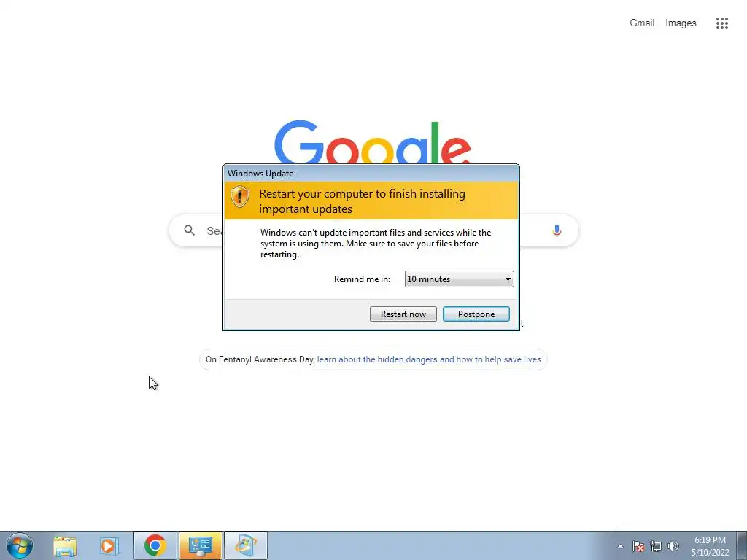This screenshot has width=747, height=560.
Task: Switch to Control Panel taskbar button
Action: pyautogui.click(x=201, y=545)
